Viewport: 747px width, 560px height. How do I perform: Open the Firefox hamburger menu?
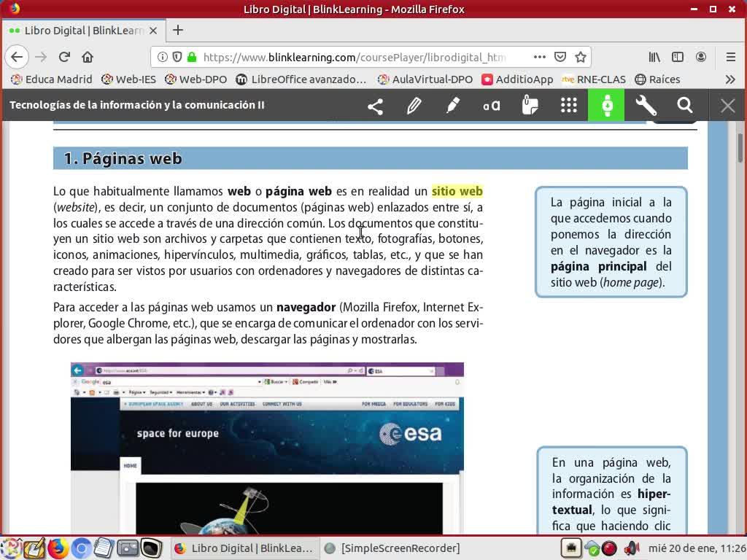coord(730,57)
